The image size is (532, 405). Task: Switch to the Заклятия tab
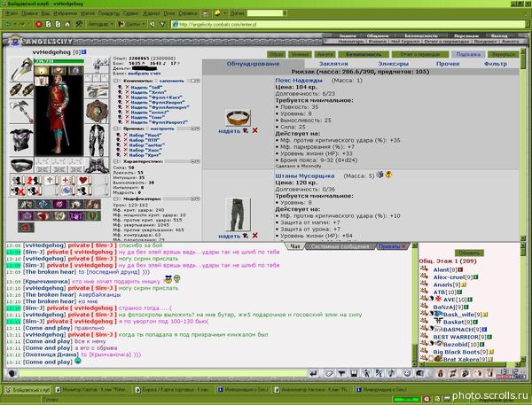pyautogui.click(x=333, y=64)
